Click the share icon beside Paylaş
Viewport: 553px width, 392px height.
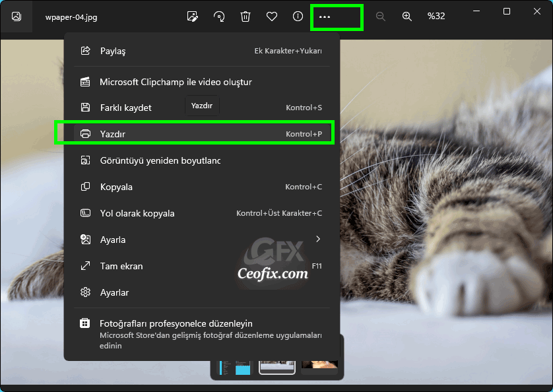click(x=85, y=51)
